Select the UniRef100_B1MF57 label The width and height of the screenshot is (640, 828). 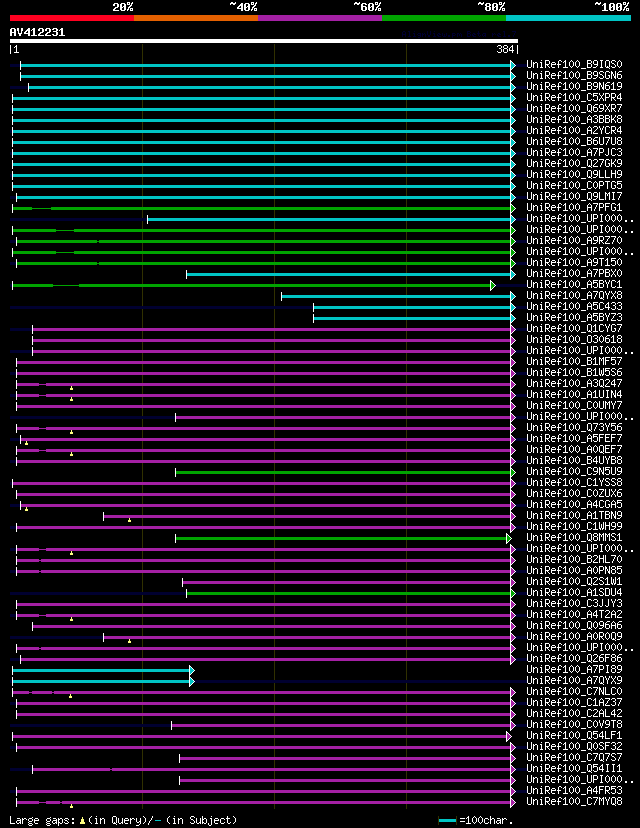pyautogui.click(x=574, y=361)
